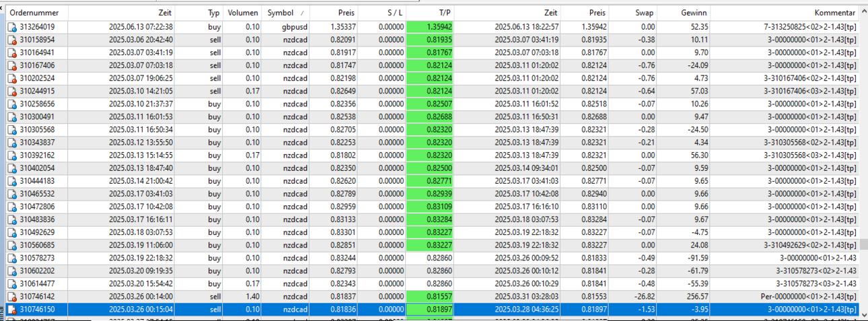Select the open price 0.83301
868x321 pixels.
(343, 232)
